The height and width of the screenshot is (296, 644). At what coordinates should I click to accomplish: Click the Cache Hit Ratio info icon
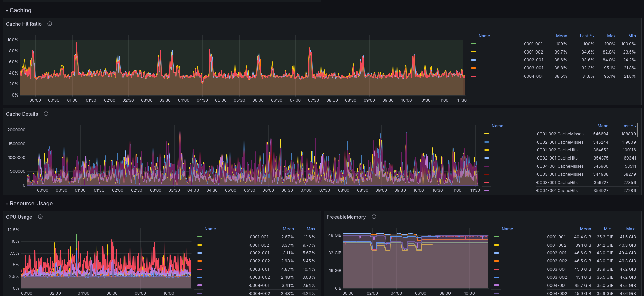click(x=50, y=24)
